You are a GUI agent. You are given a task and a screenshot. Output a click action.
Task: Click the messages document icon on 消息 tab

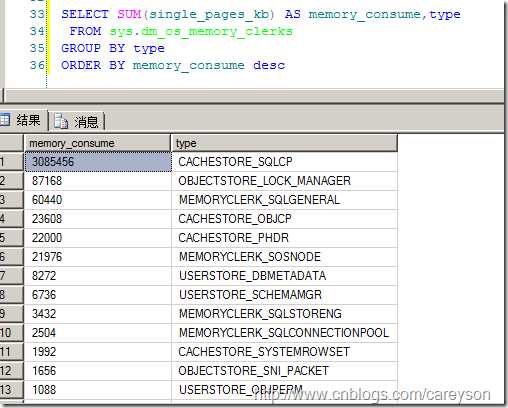[61, 121]
